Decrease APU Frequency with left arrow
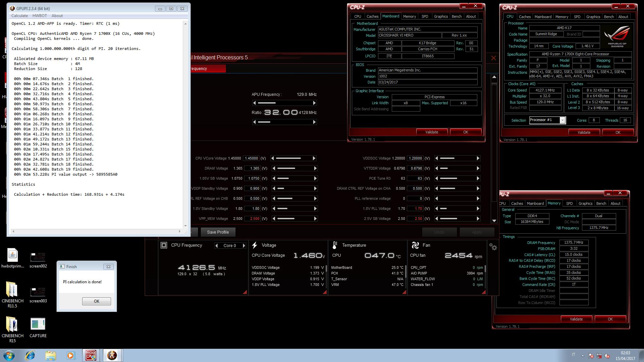 (x=254, y=103)
